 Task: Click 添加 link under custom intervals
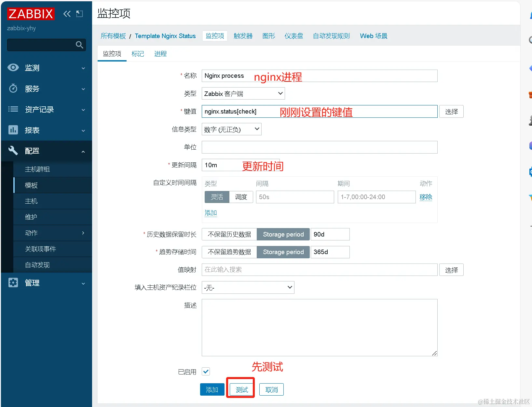coord(211,213)
